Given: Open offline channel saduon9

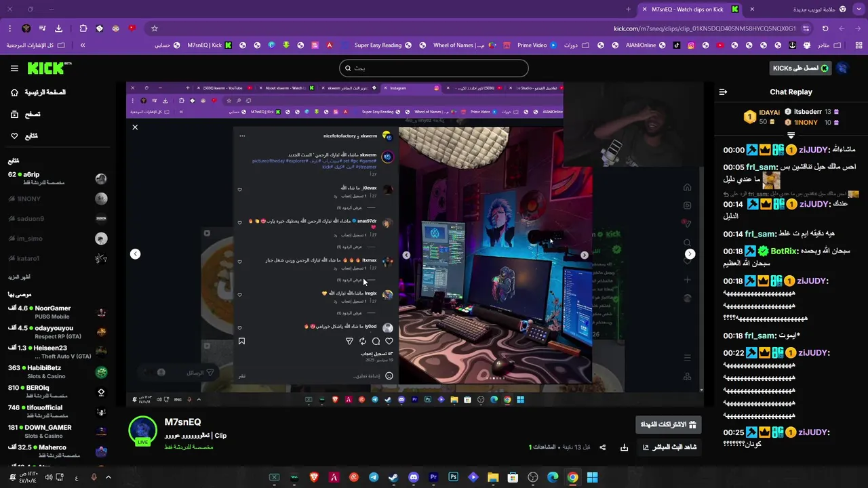Looking at the screenshot, I should [58, 218].
